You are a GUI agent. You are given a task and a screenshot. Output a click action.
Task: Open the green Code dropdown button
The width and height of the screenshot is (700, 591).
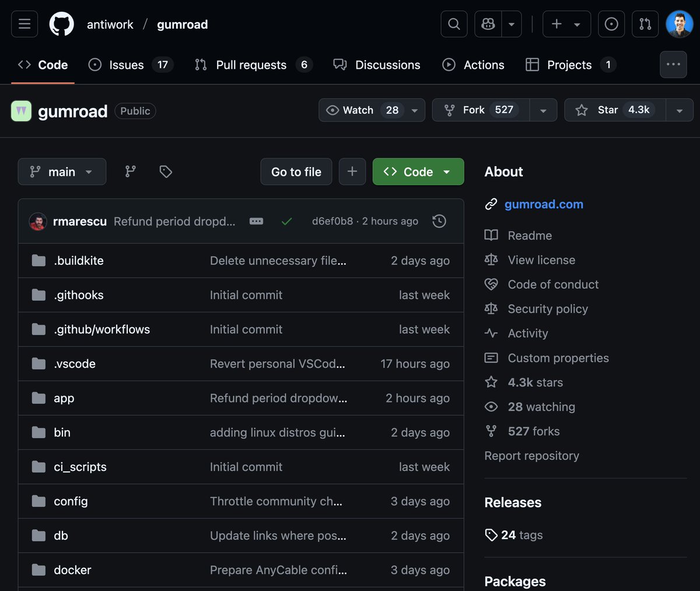418,172
